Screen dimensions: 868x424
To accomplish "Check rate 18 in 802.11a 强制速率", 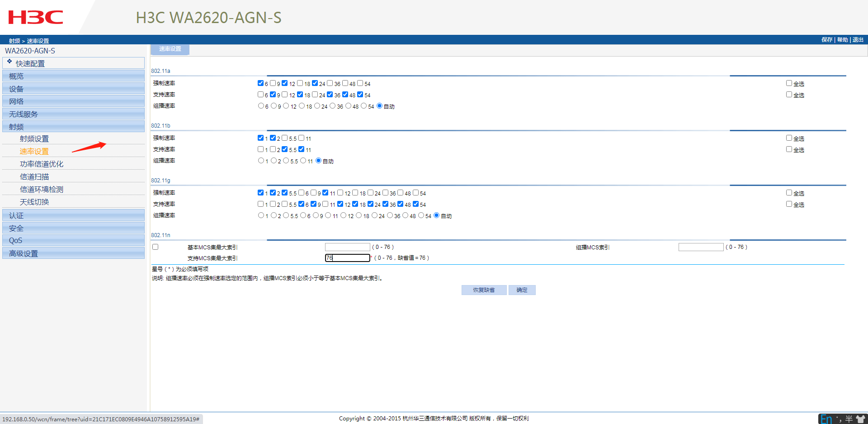I will click(300, 83).
